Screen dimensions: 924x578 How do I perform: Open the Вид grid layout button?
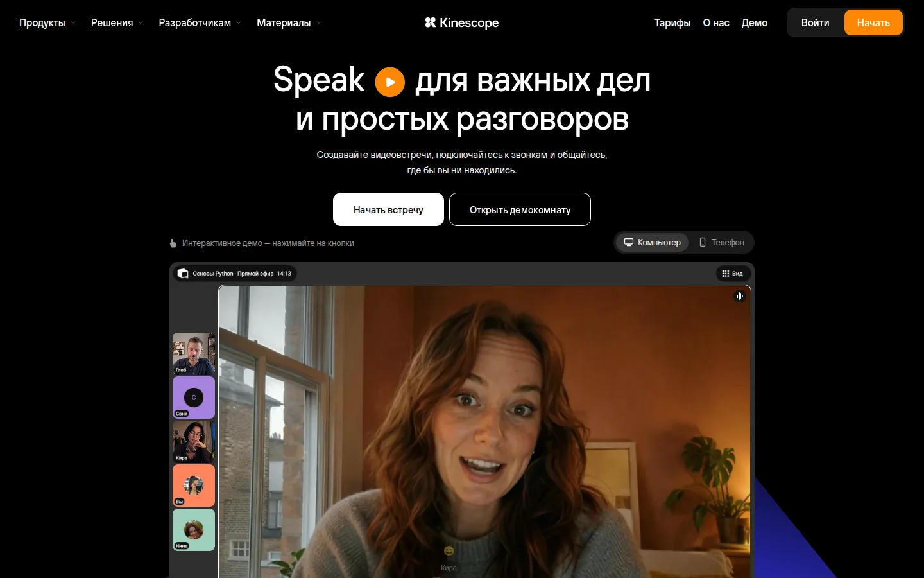(x=732, y=274)
